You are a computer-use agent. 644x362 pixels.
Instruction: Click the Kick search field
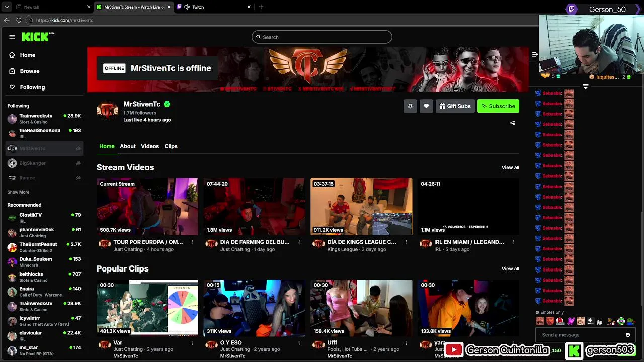(x=322, y=37)
